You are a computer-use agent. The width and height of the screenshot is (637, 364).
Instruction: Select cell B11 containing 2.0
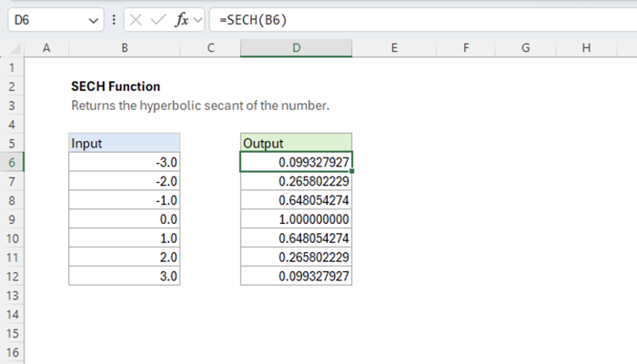coord(125,258)
